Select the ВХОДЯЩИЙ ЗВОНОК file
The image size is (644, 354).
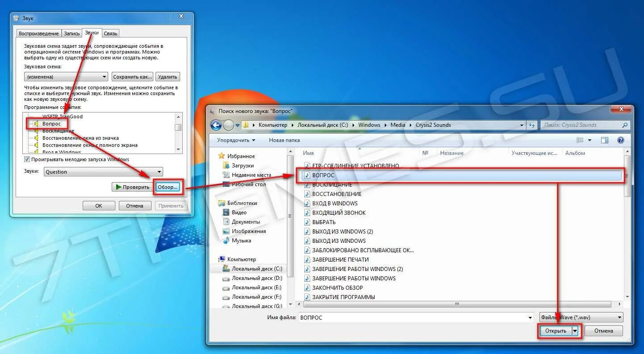point(339,213)
